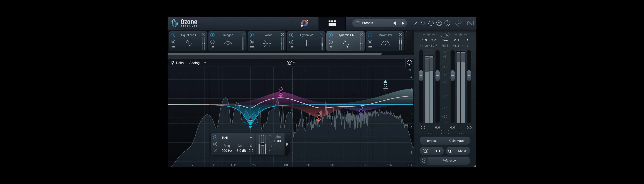Delete selected band with X in Bell panel

point(215,151)
